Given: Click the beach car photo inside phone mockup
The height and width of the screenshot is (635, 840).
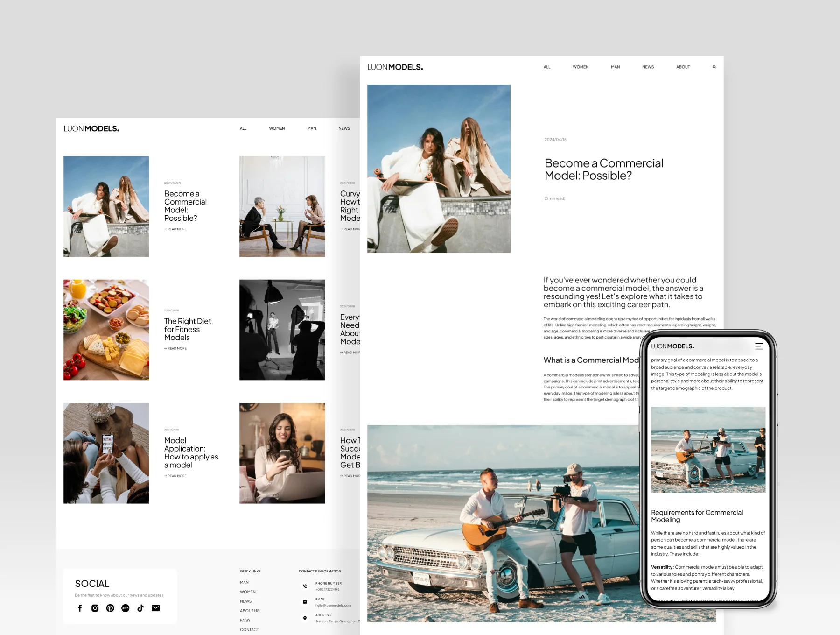Looking at the screenshot, I should (x=708, y=450).
